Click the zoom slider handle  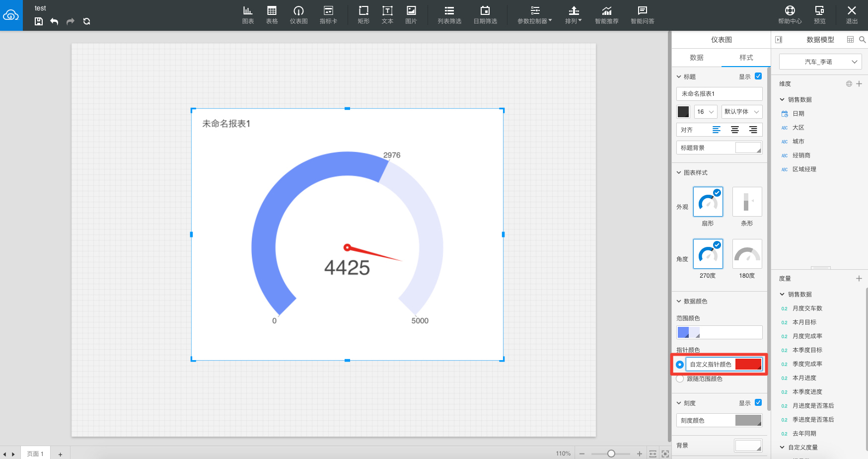611,454
